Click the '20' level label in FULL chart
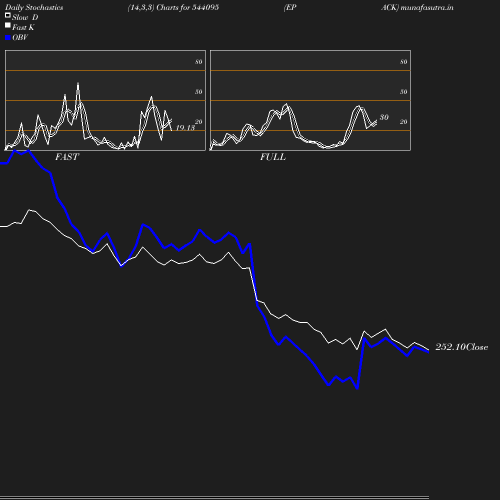This screenshot has height=500, width=500. [404, 122]
